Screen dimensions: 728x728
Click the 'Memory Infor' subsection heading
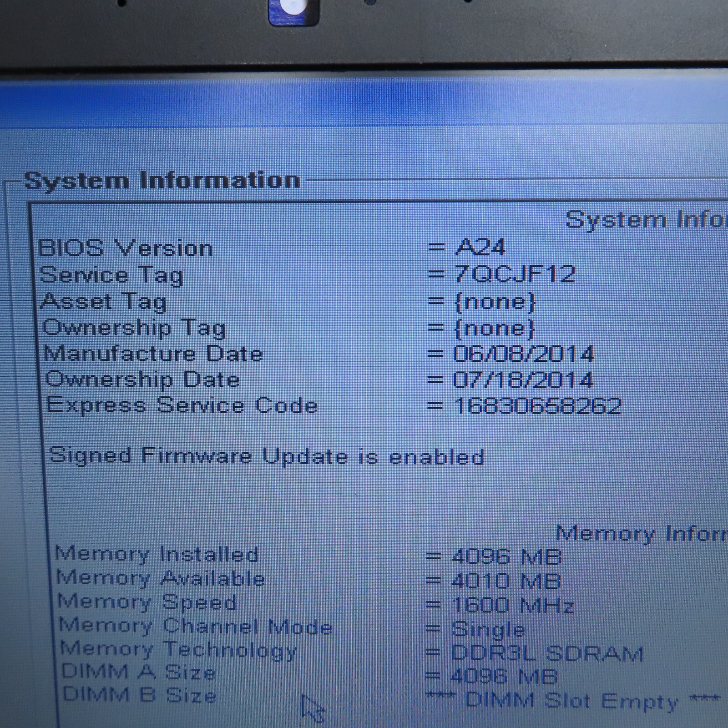[x=642, y=533]
